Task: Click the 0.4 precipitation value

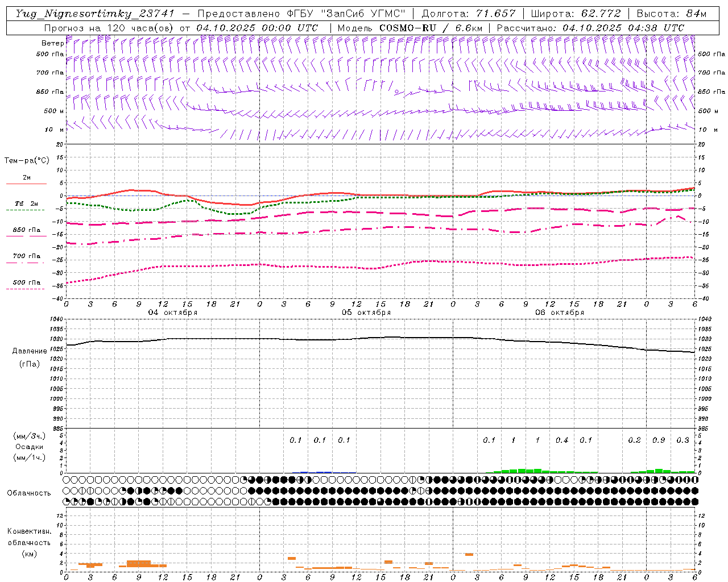Action: 562,440
